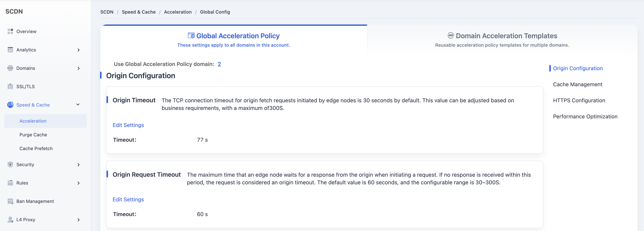Viewport: 644px width, 231px height.
Task: Click the SSL/TLS certificate icon
Action: [10, 86]
